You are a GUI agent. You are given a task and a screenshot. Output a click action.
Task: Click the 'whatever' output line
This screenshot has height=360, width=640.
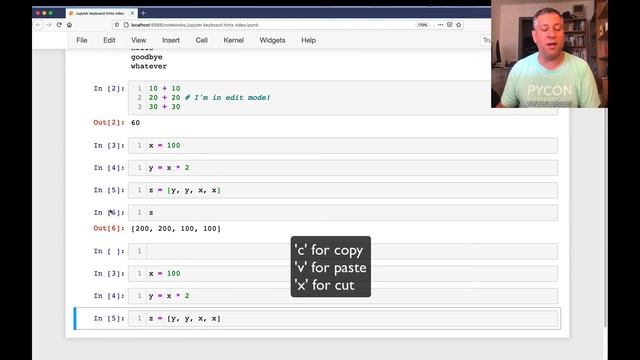(149, 66)
